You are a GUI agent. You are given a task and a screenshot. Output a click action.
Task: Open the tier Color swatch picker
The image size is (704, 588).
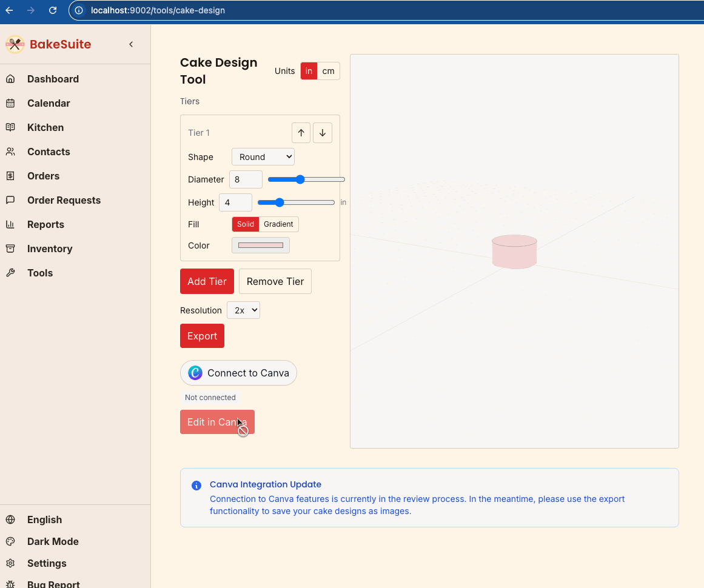pyautogui.click(x=261, y=246)
